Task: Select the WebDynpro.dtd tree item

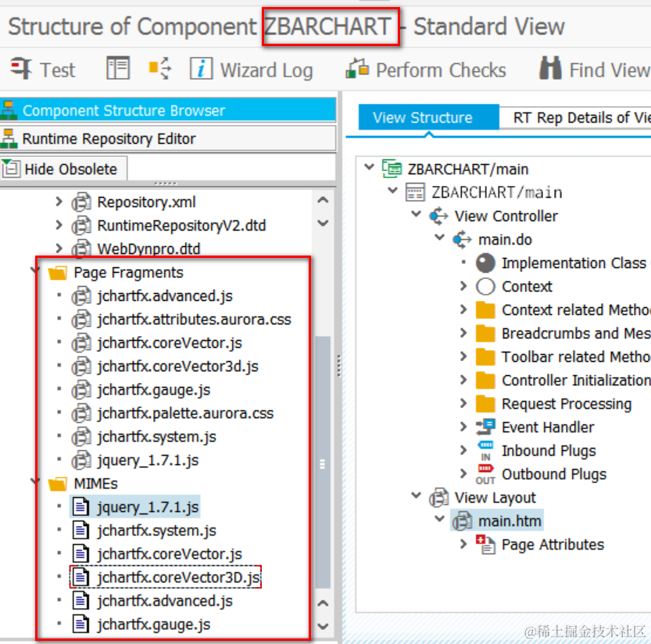Action: point(148,249)
